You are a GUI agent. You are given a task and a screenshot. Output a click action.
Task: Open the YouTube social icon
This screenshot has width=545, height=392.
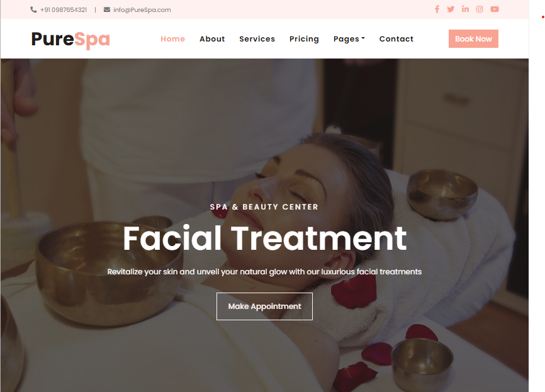[495, 9]
